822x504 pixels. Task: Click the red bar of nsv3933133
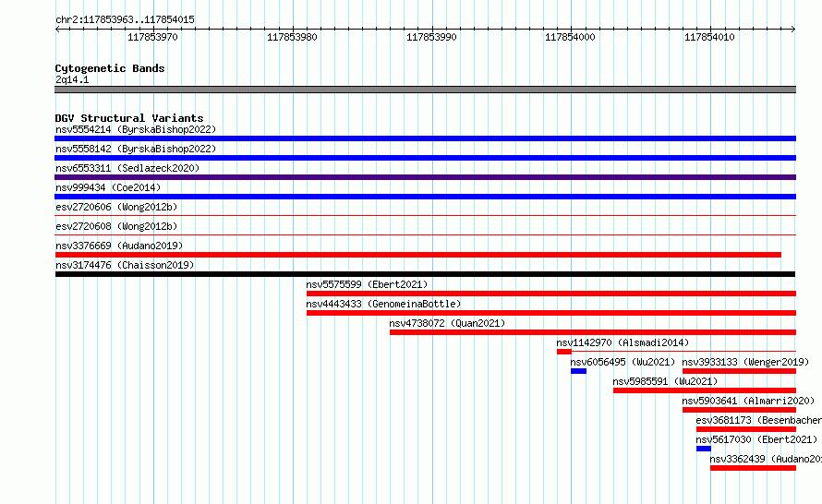(739, 371)
